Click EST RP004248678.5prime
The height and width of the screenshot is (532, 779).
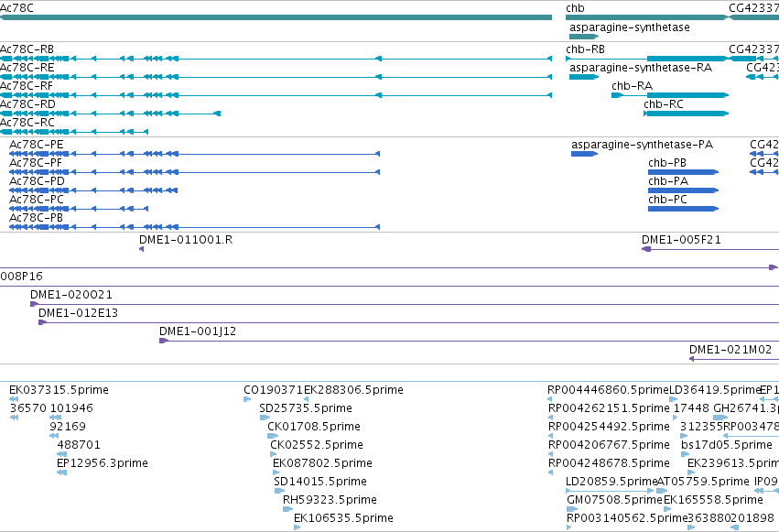point(550,472)
